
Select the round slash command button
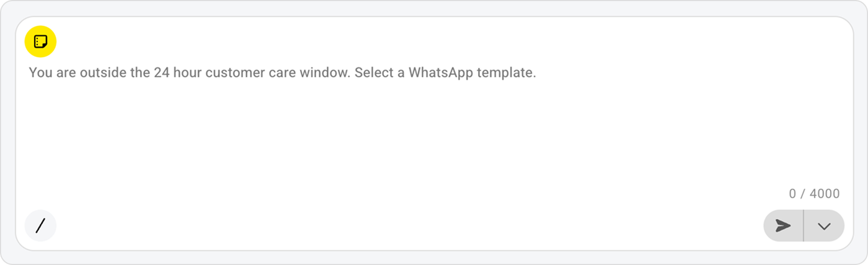point(40,225)
